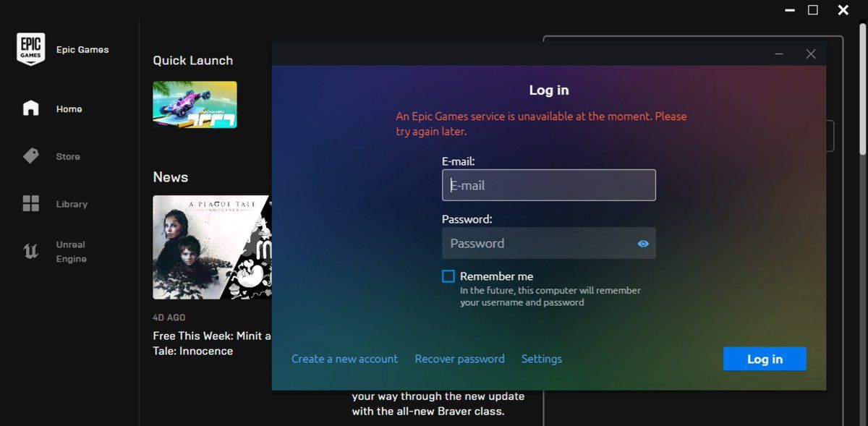The image size is (868, 426).
Task: Select the Home menu label
Action: (x=69, y=109)
